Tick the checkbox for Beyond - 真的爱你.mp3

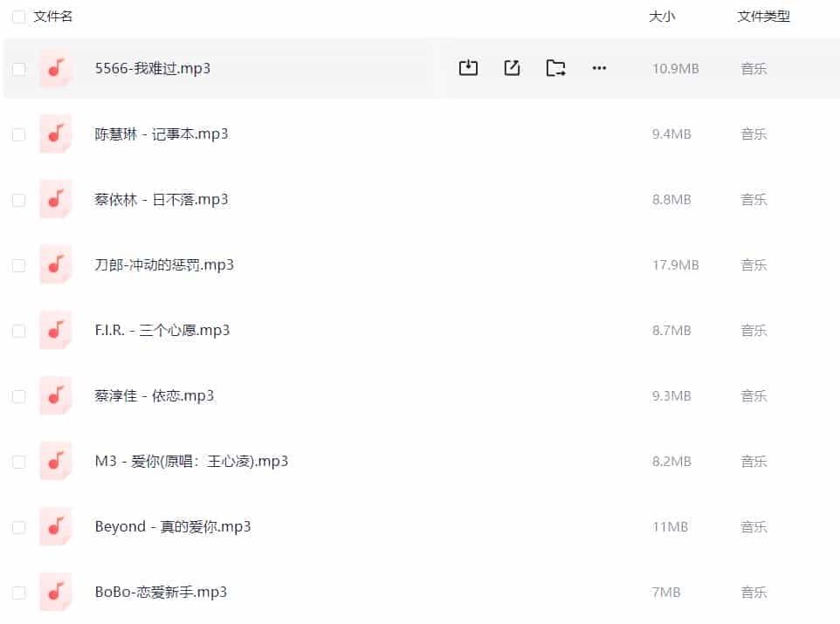tap(18, 527)
